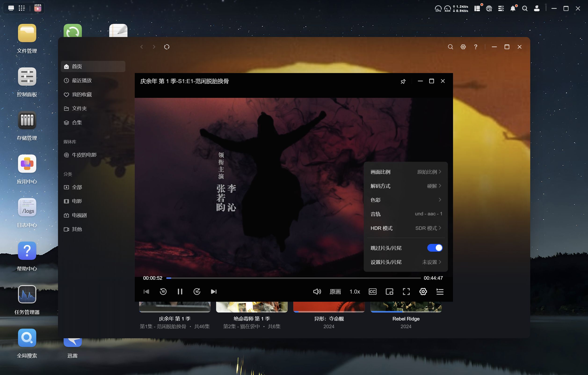Change playback speed 1.0x
The image size is (588, 375).
coord(355,291)
